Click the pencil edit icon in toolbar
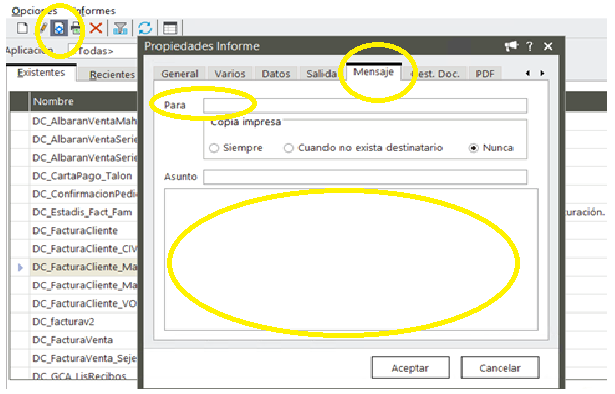The height and width of the screenshot is (394, 615). pos(44,28)
